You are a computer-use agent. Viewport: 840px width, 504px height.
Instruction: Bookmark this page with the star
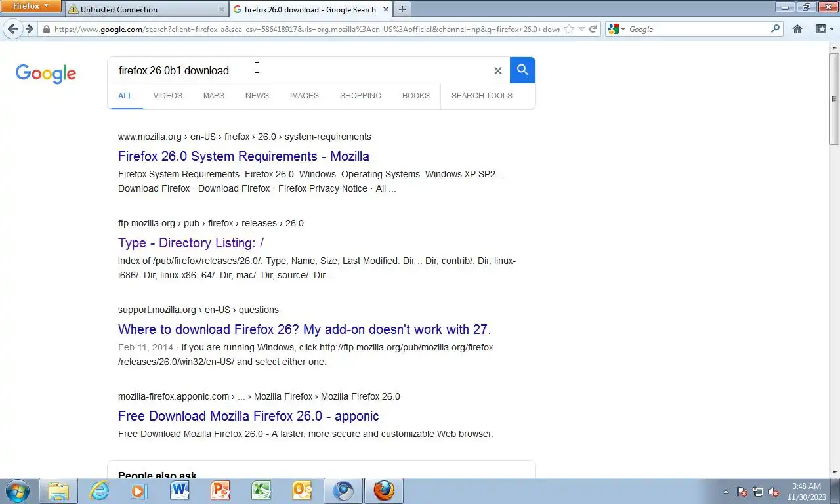[x=569, y=30]
